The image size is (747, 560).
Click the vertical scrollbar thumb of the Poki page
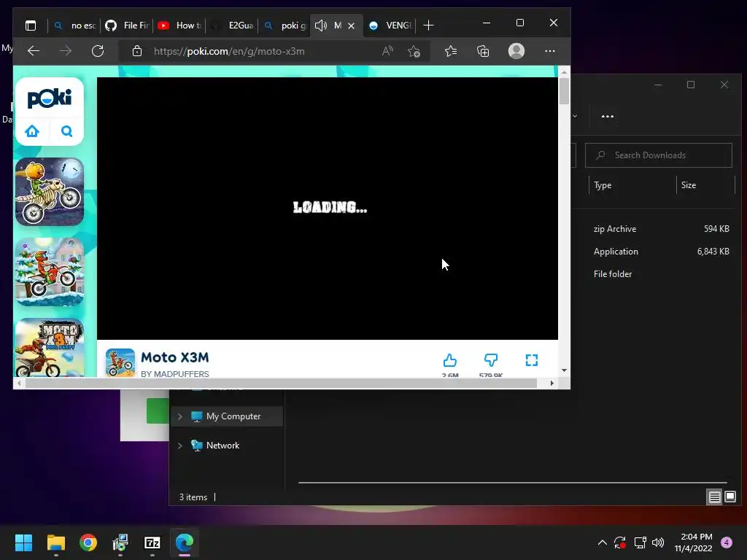[564, 90]
